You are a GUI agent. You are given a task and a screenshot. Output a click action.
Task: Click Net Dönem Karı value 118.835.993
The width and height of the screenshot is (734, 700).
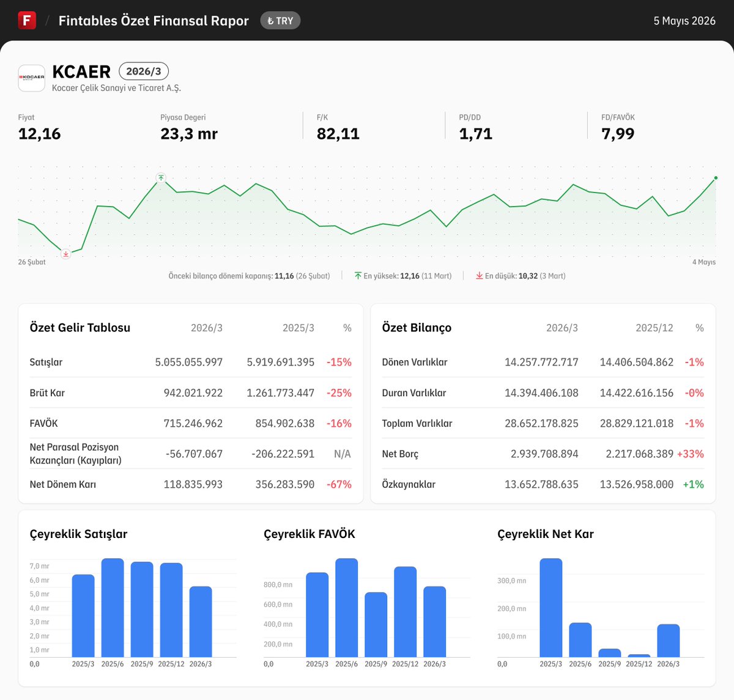[193, 485]
